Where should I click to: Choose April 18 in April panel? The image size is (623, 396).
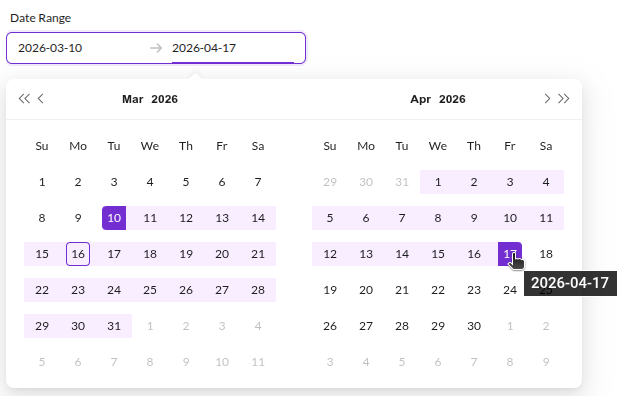point(546,254)
